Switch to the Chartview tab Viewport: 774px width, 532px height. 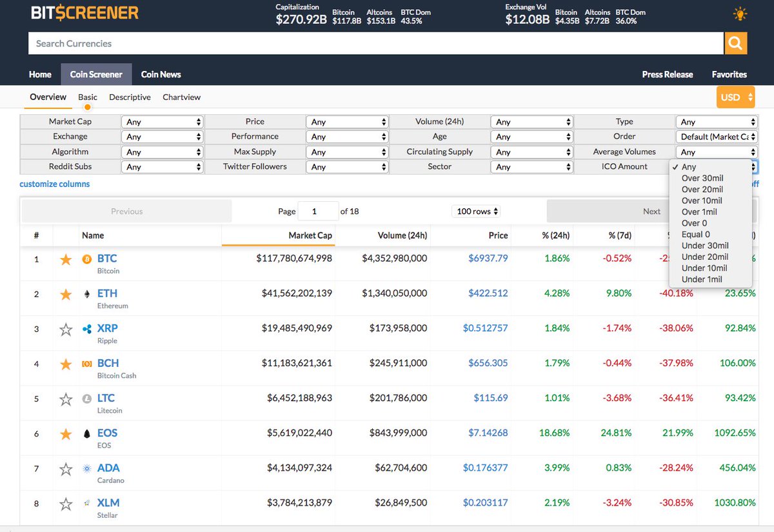tap(182, 97)
